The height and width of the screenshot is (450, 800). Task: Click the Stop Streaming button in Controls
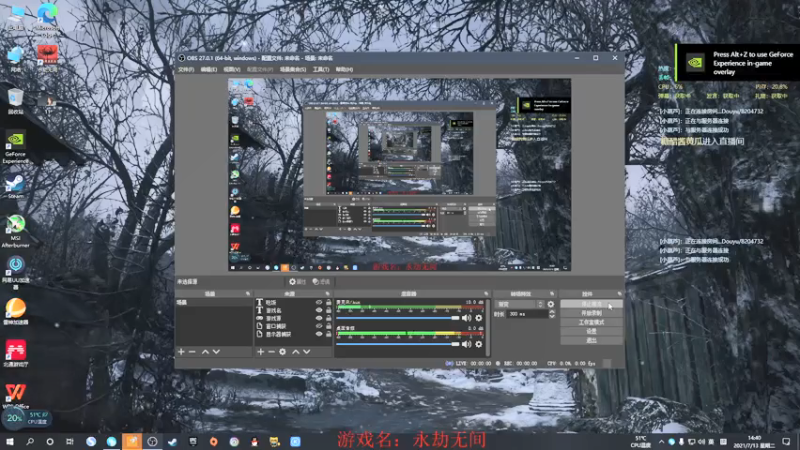(x=591, y=304)
